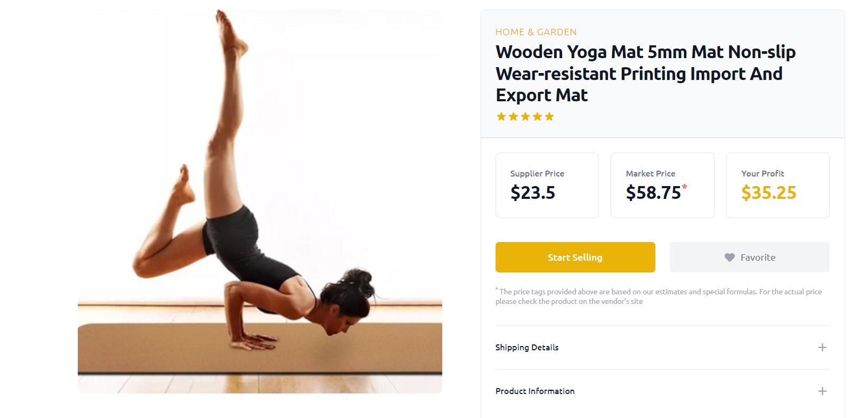Click the red asterisk beside the $58.75 price

(685, 187)
